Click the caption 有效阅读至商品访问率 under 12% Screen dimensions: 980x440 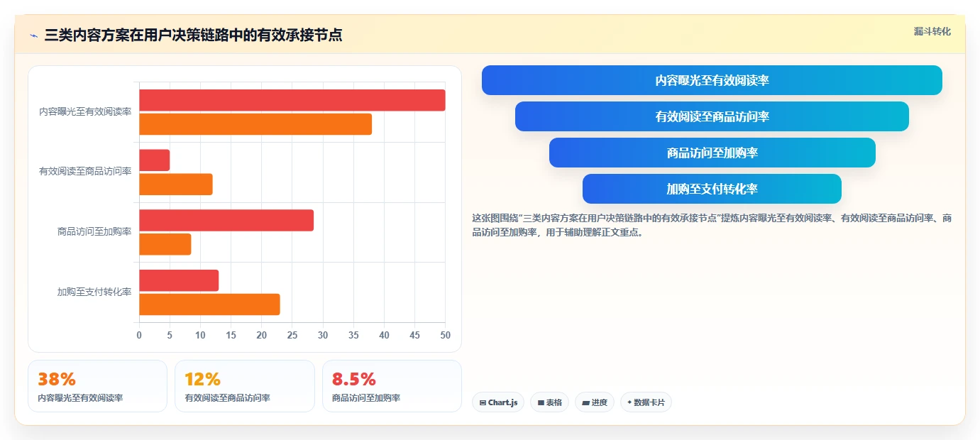pyautogui.click(x=227, y=398)
